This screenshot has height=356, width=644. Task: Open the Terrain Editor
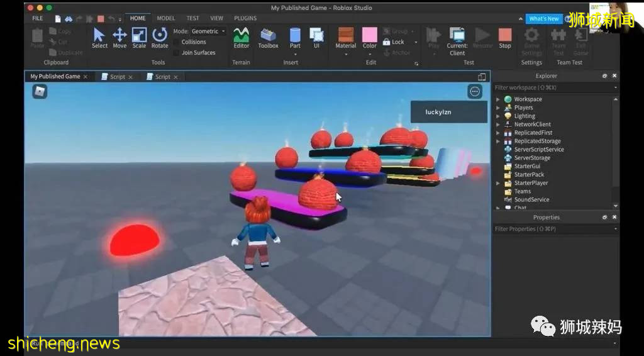tap(241, 37)
